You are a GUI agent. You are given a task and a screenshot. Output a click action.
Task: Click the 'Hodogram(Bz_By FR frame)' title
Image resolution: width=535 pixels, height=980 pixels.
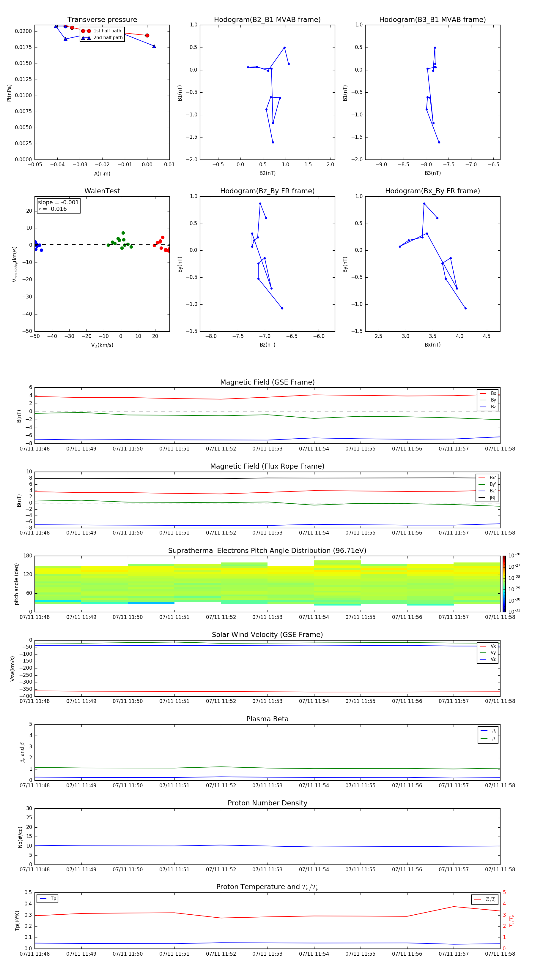267,191
